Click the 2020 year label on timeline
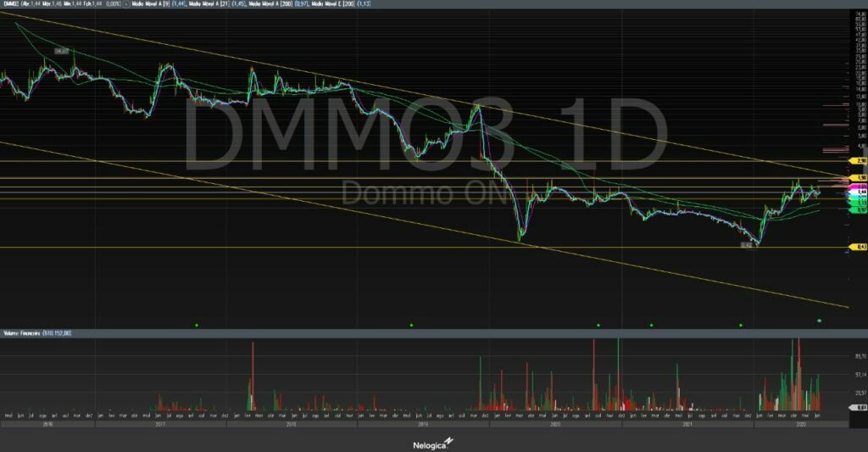Viewport: 868px width, 452px height. tap(555, 421)
